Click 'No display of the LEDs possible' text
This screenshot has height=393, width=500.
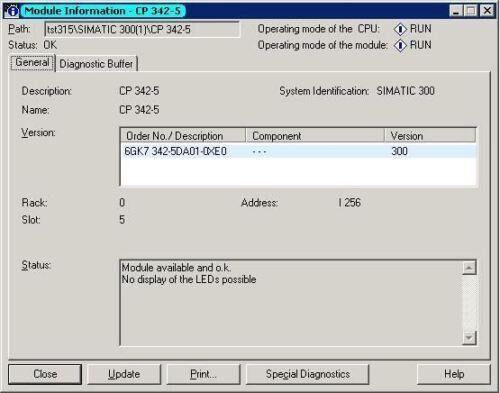click(189, 279)
